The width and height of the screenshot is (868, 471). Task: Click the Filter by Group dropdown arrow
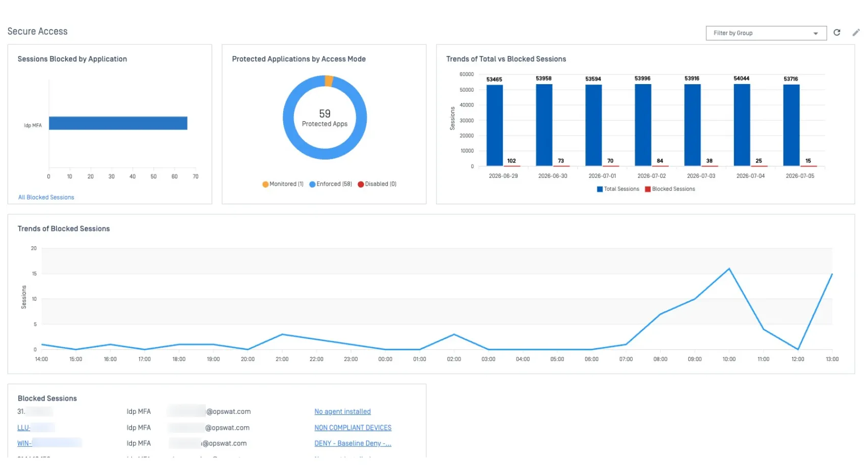[x=816, y=34]
